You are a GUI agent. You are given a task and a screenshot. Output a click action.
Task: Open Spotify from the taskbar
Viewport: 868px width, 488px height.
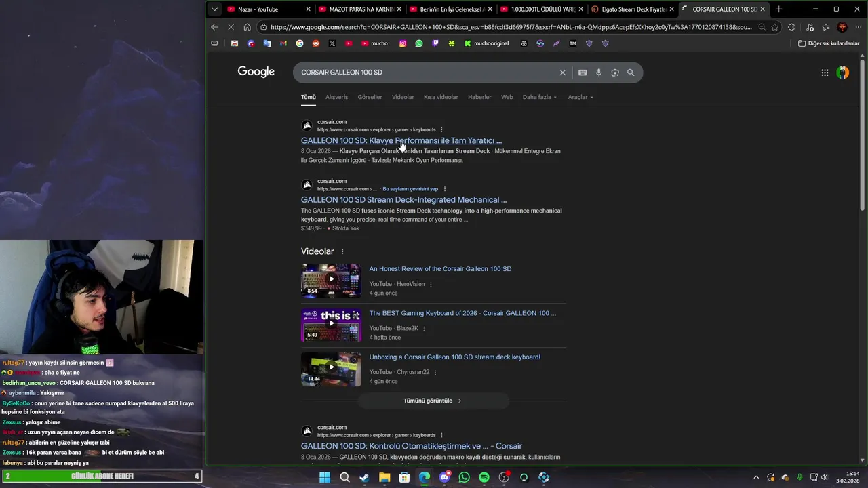pyautogui.click(x=484, y=477)
